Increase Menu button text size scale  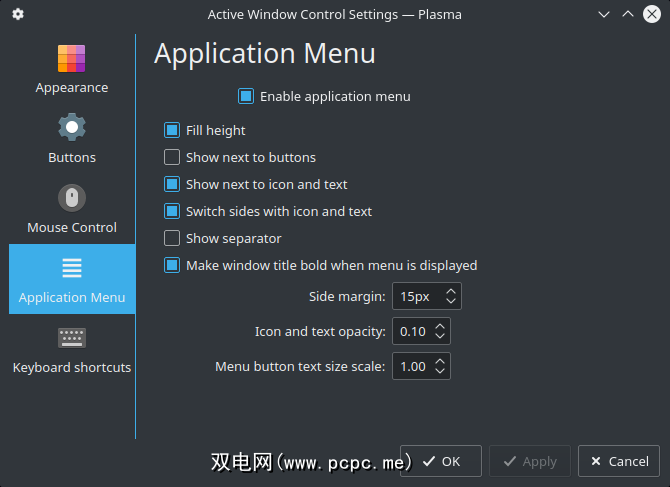(x=441, y=361)
